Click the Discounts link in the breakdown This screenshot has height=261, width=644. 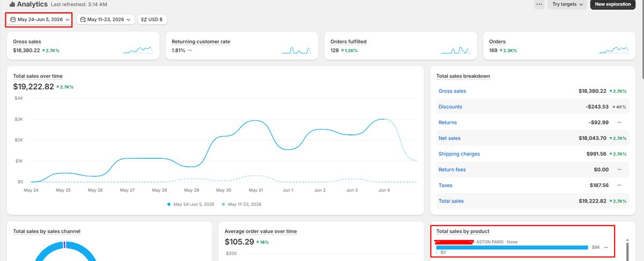tap(450, 107)
